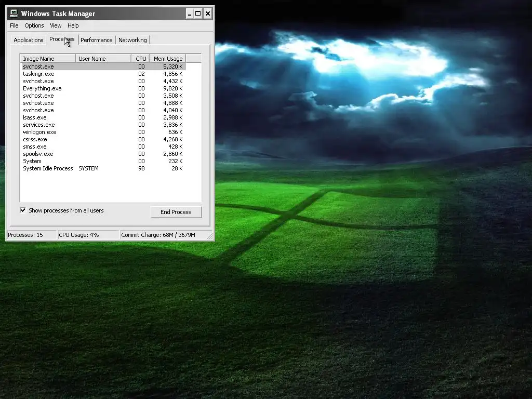Sort processes by CPU column header
The width and height of the screenshot is (532, 399).
coord(140,59)
